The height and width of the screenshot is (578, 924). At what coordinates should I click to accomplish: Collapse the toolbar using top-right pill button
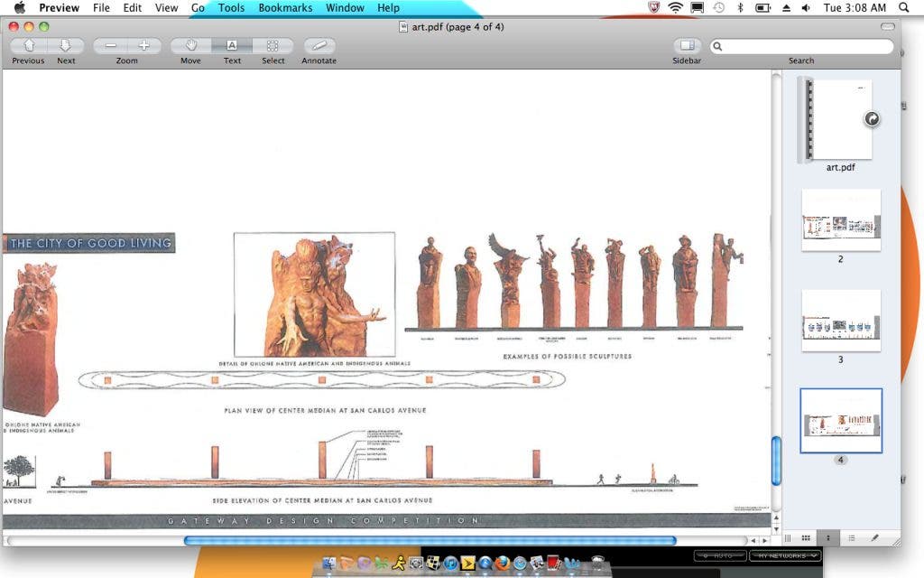point(888,27)
